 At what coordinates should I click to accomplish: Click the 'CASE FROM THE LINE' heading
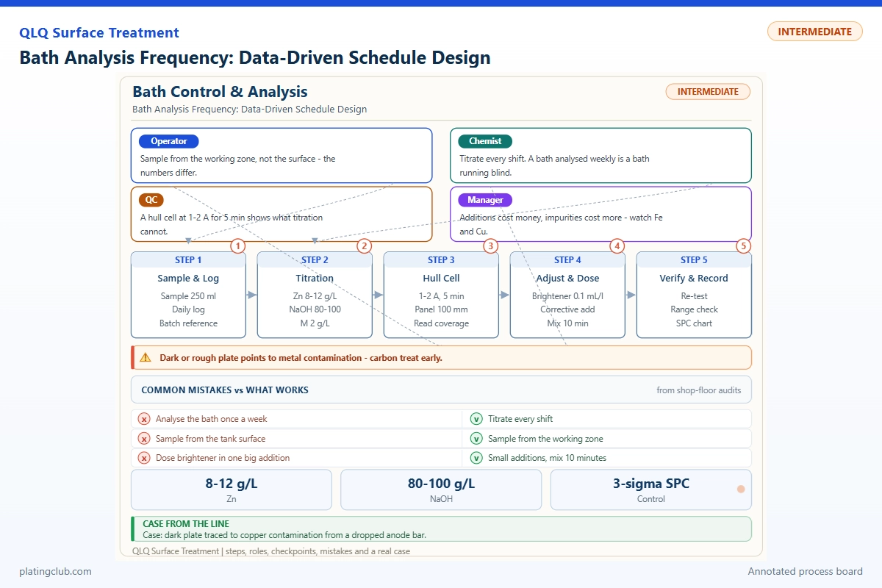pos(186,524)
